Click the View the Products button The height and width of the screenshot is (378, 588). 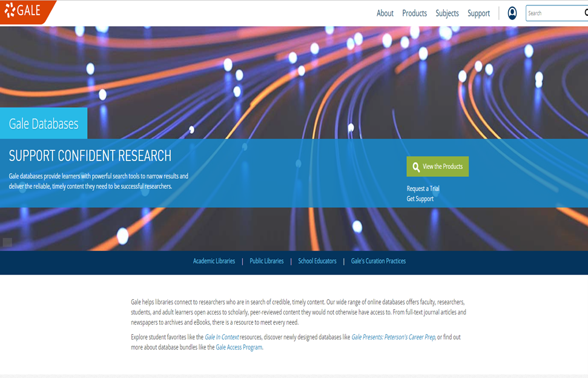pos(438,167)
